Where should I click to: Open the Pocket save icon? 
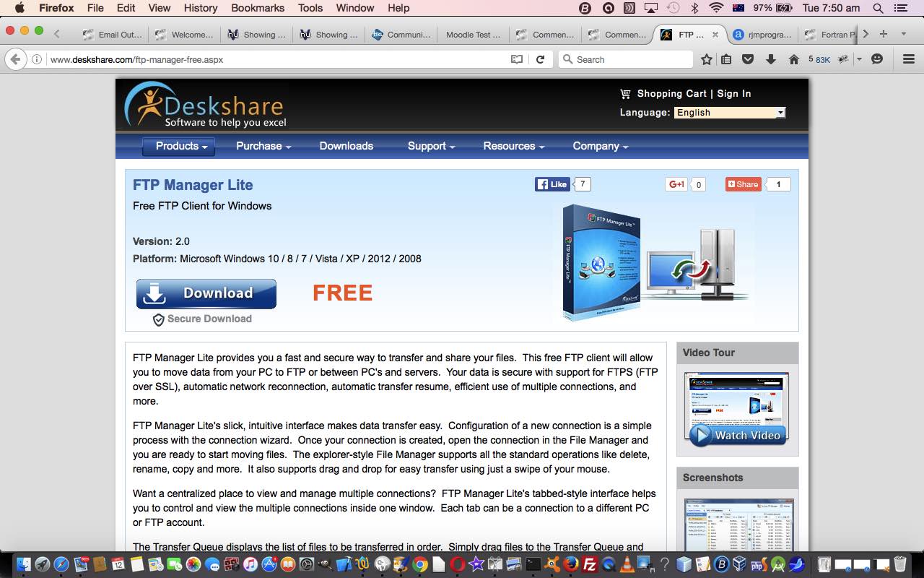pos(748,59)
